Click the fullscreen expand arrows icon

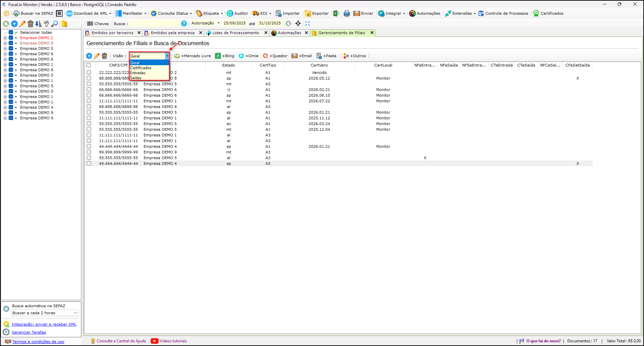pyautogui.click(x=308, y=23)
